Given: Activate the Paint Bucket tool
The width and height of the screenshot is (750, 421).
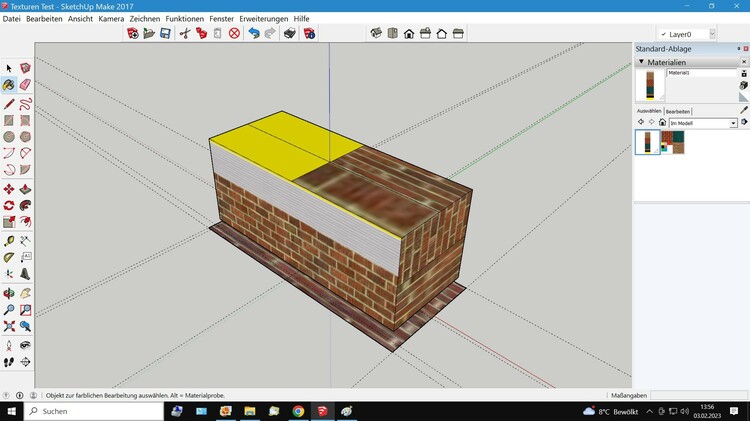Looking at the screenshot, I should tap(9, 85).
